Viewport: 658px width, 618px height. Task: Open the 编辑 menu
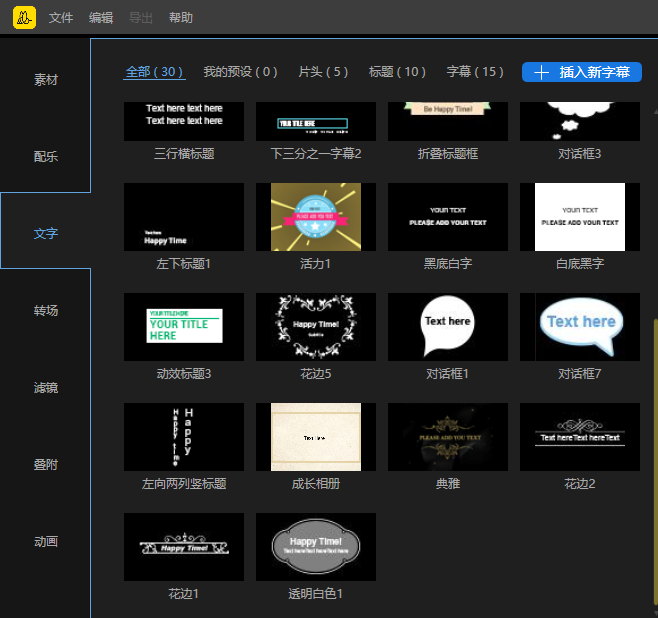(101, 18)
